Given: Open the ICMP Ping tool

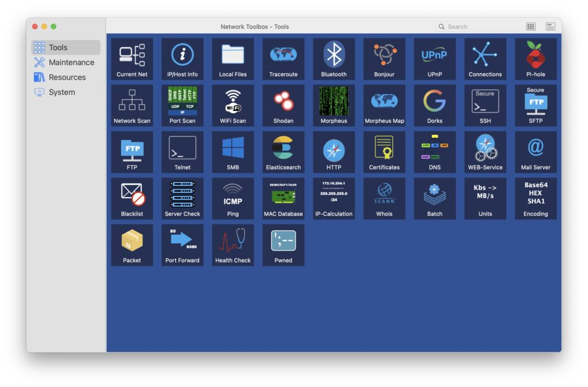Looking at the screenshot, I should tap(233, 198).
